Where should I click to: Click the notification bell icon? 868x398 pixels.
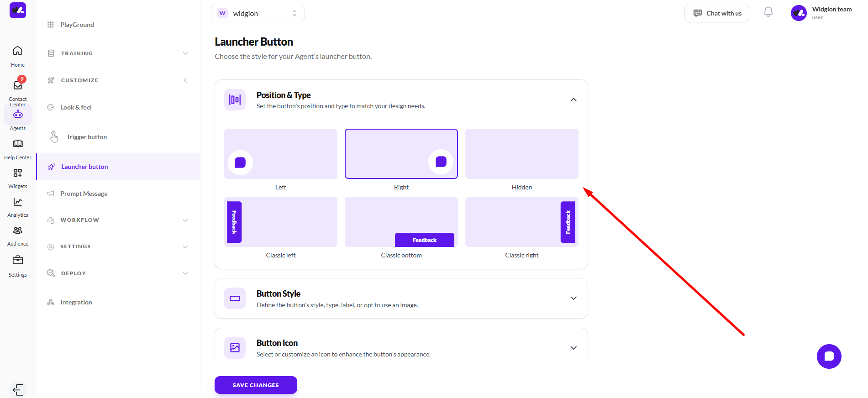tap(768, 12)
